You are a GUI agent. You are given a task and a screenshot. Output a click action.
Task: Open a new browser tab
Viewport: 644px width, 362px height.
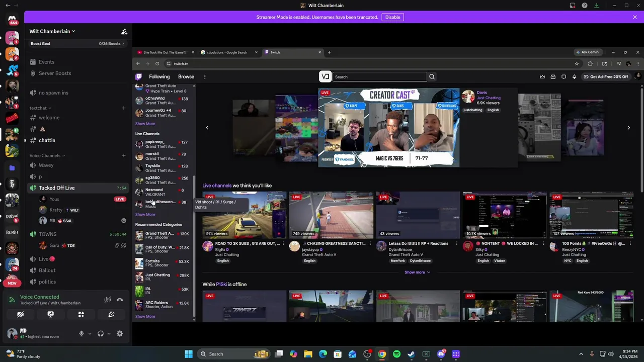pos(329,52)
